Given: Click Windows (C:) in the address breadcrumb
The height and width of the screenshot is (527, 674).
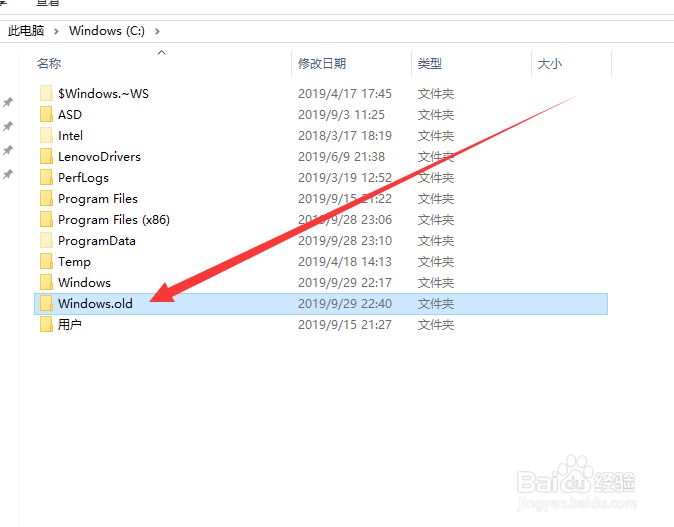Looking at the screenshot, I should [x=107, y=31].
